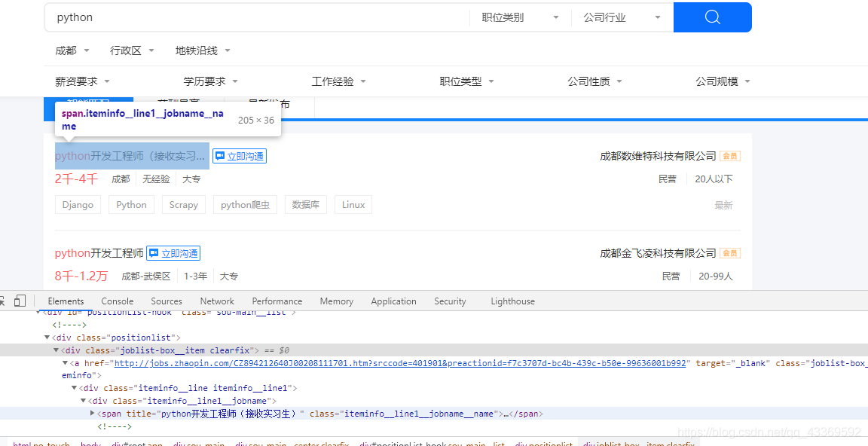Click the jobs.zhaopin.com href link in Elements panel
Image resolution: width=868 pixels, height=446 pixels.
264,362
